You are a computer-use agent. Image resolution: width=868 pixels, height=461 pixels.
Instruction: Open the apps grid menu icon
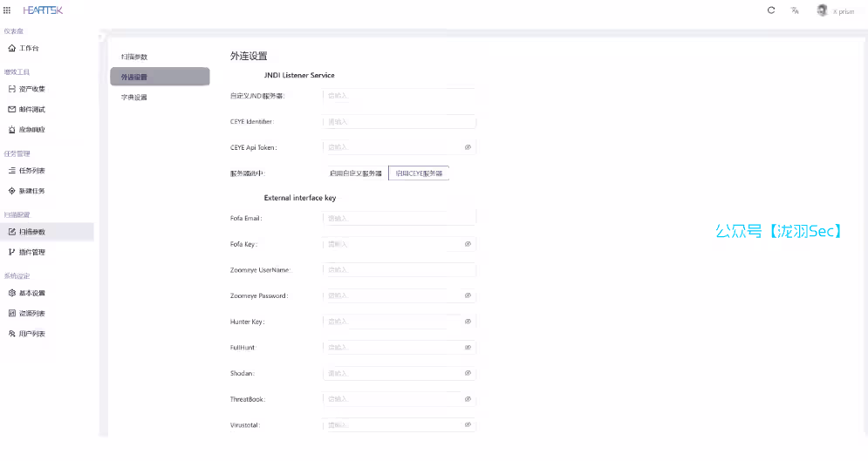tap(8, 10)
